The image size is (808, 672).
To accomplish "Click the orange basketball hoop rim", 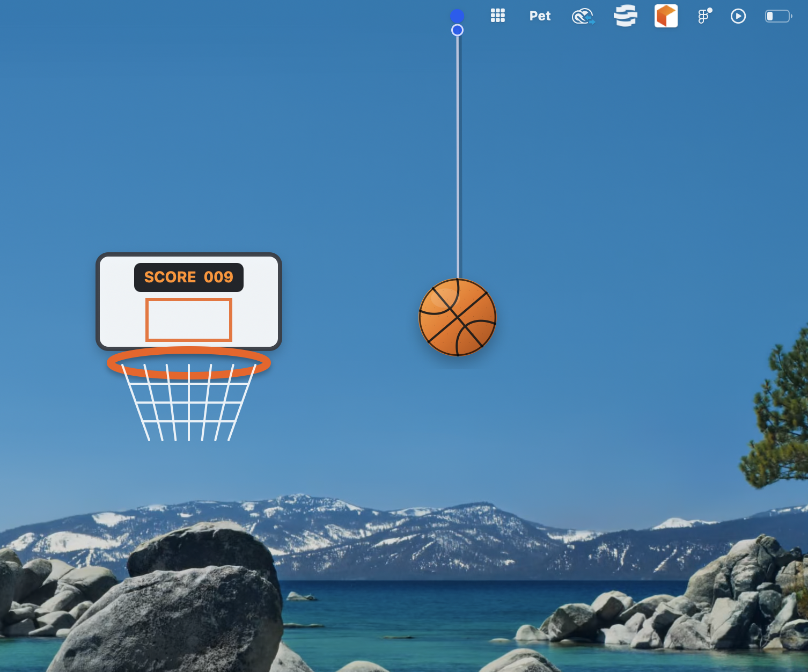I will (x=189, y=363).
